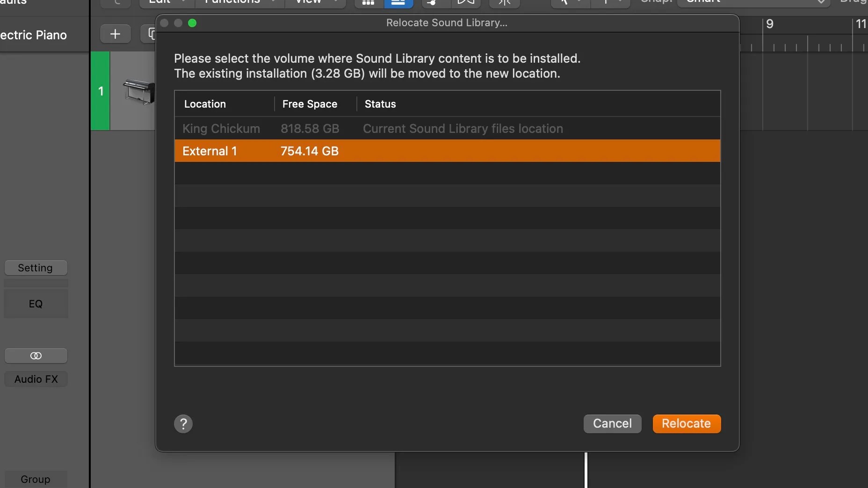Toggle the Group assignment on the channel strip
This screenshot has width=868, height=488.
pos(36,479)
